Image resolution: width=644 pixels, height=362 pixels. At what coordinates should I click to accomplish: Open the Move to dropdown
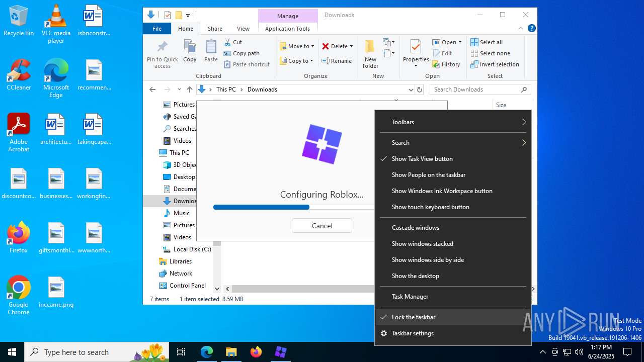pyautogui.click(x=297, y=46)
